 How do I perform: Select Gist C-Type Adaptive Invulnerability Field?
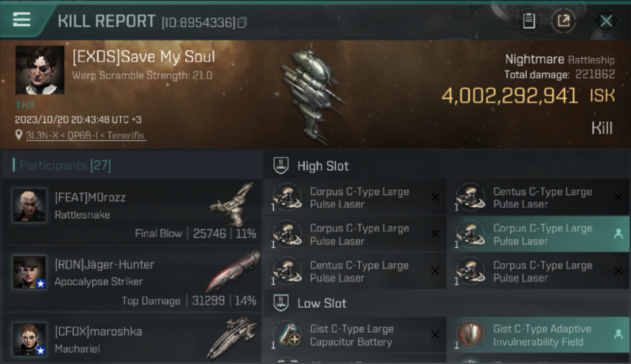point(538,335)
